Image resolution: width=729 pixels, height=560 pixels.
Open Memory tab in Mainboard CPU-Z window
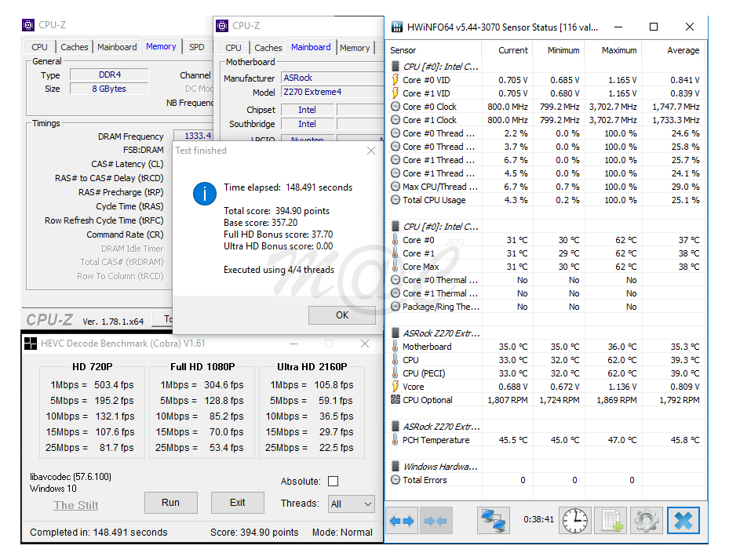click(x=355, y=48)
